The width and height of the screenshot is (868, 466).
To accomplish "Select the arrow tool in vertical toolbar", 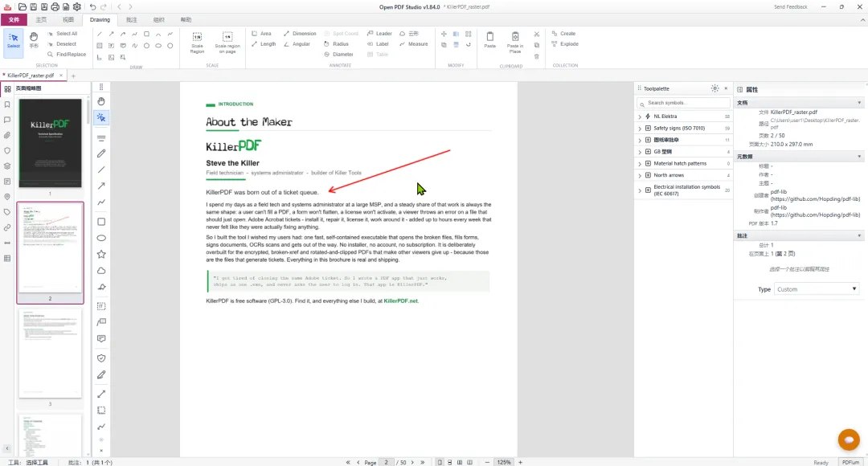I will coord(101,186).
